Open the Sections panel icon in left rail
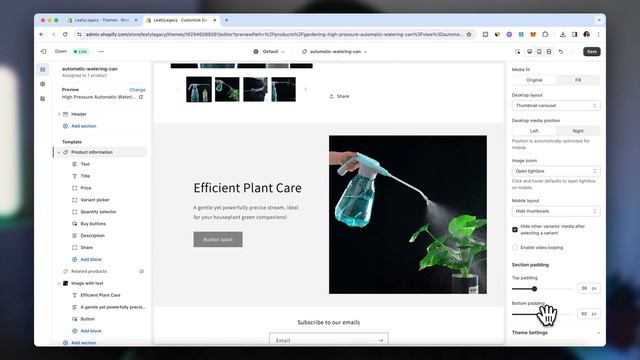 [43, 69]
